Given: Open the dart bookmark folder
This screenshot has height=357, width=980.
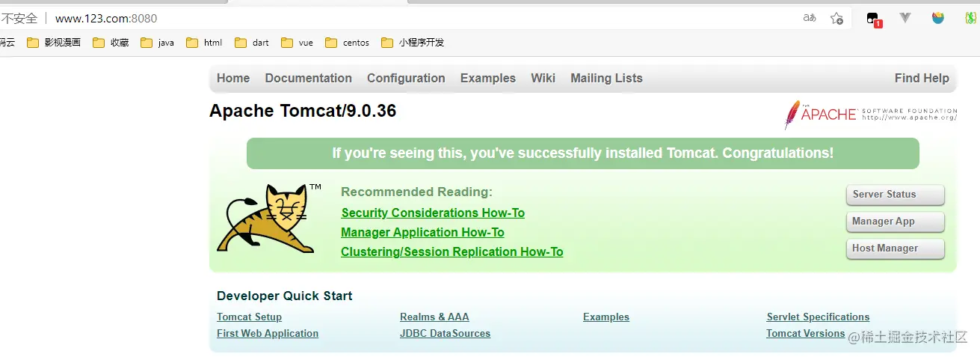Looking at the screenshot, I should [252, 43].
